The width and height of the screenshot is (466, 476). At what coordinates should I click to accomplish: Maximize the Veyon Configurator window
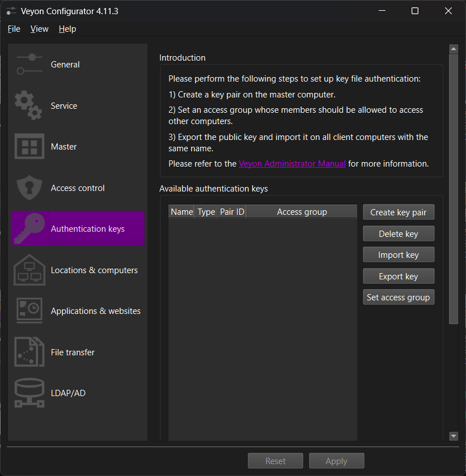(x=415, y=11)
